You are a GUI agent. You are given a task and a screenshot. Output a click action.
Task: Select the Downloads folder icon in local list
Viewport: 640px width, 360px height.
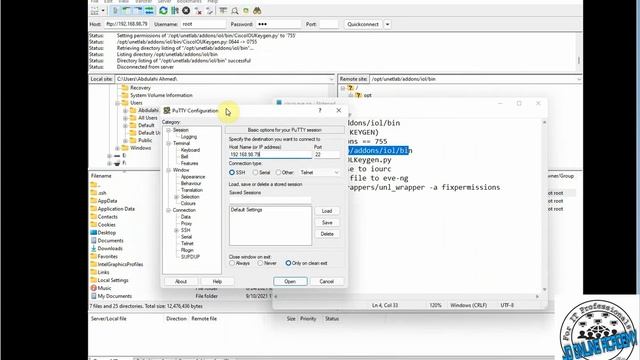93,248
